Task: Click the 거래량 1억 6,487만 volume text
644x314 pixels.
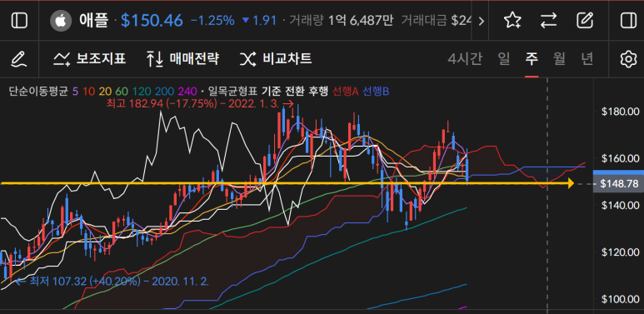Action: tap(342, 21)
